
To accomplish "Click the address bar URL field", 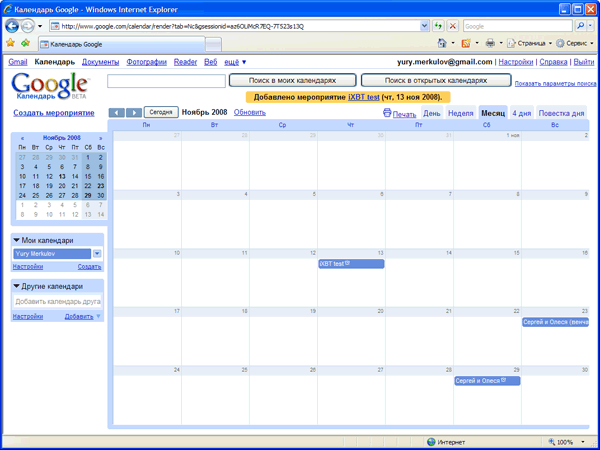I will pos(235,26).
